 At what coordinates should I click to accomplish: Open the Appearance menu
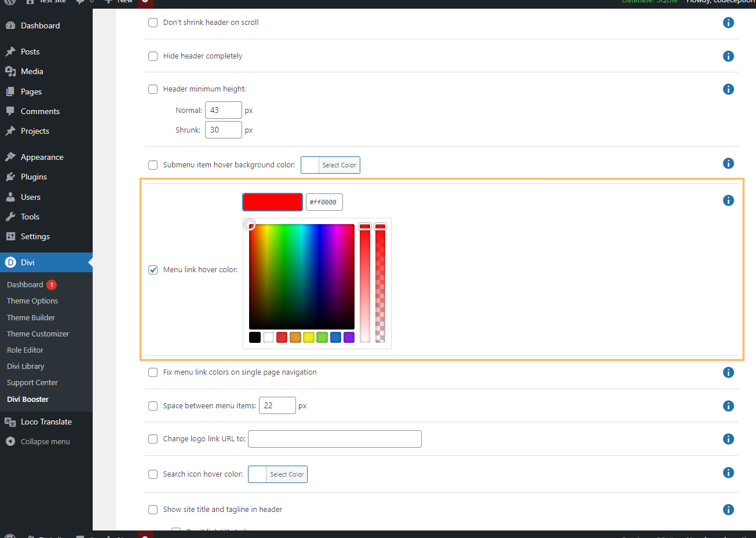coord(46,157)
